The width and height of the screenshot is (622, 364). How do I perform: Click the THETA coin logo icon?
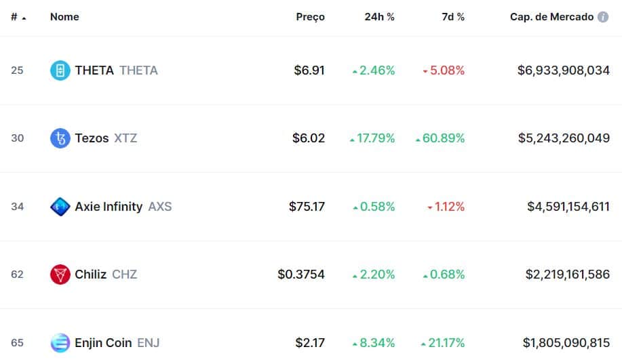pyautogui.click(x=60, y=70)
